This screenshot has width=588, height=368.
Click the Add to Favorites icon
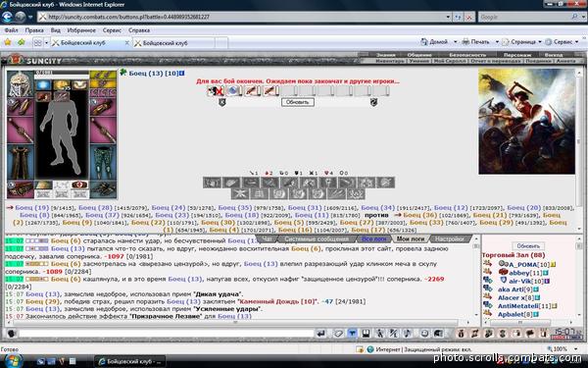pyautogui.click(x=21, y=42)
